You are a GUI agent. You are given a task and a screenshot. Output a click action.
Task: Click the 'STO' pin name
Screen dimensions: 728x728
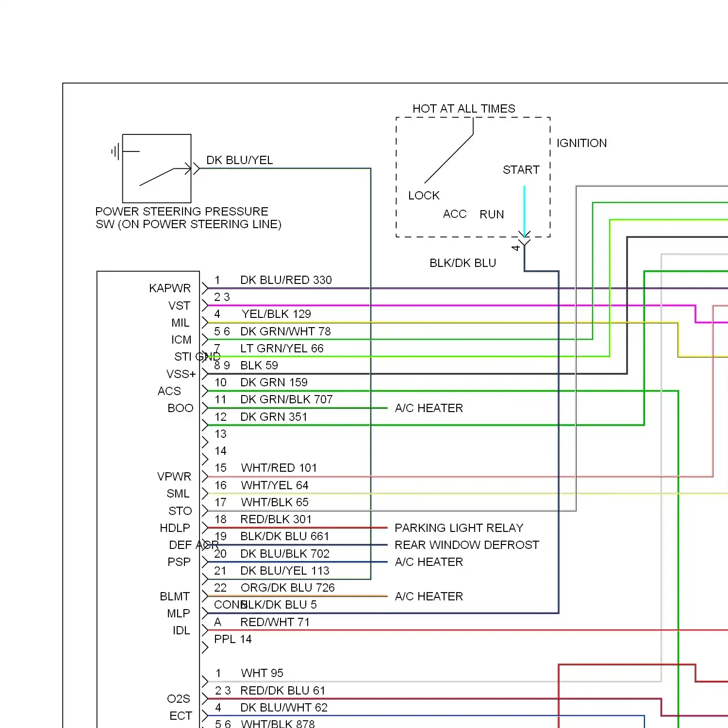pyautogui.click(x=180, y=511)
